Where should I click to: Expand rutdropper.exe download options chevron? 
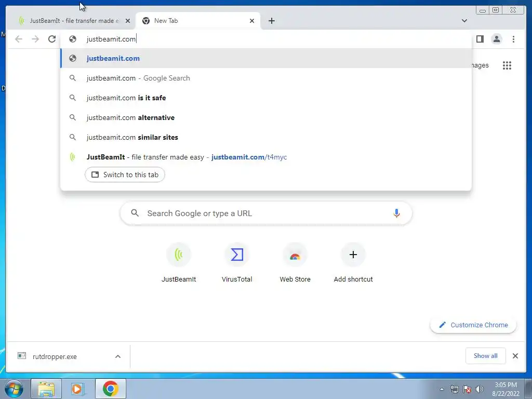coord(118,356)
